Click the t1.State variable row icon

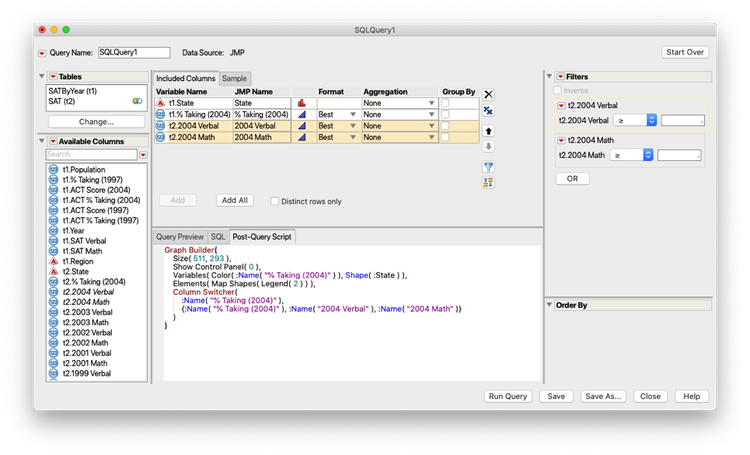[161, 103]
